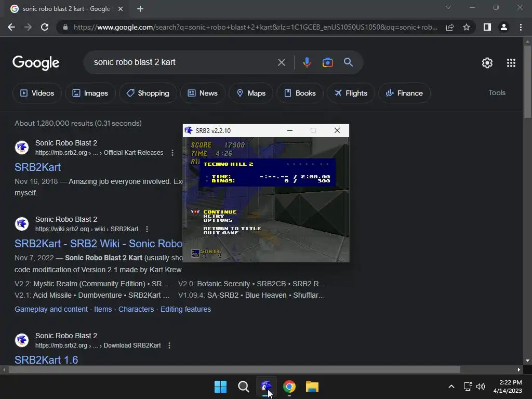Click the browser forward arrow
Screen dimensions: 532x399
pyautogui.click(x=28, y=27)
